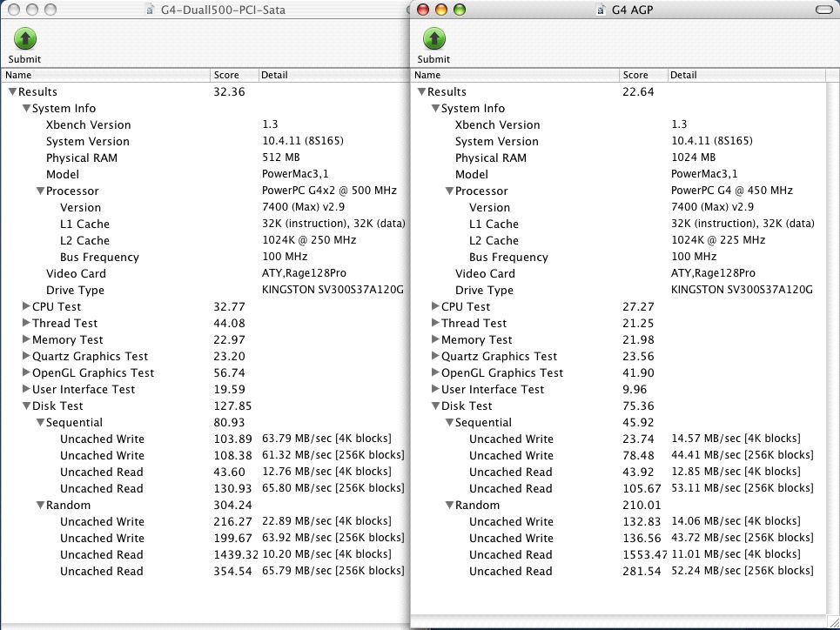
Task: Expand Thread Test in G4 AGP window
Action: pyautogui.click(x=435, y=323)
